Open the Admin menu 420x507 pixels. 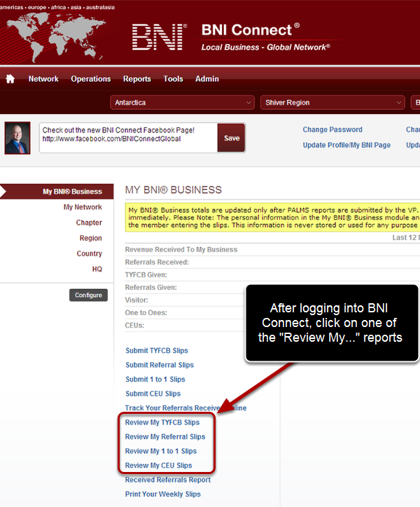tap(207, 79)
